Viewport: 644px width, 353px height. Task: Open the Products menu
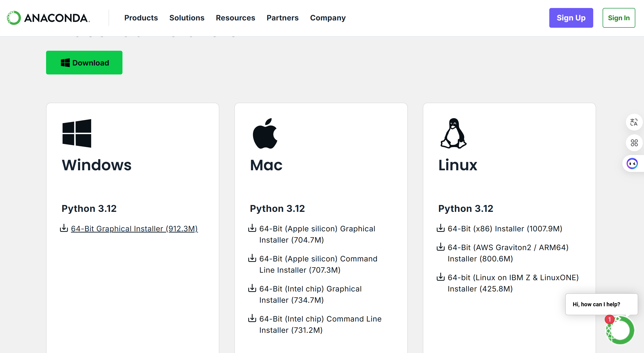(x=141, y=18)
